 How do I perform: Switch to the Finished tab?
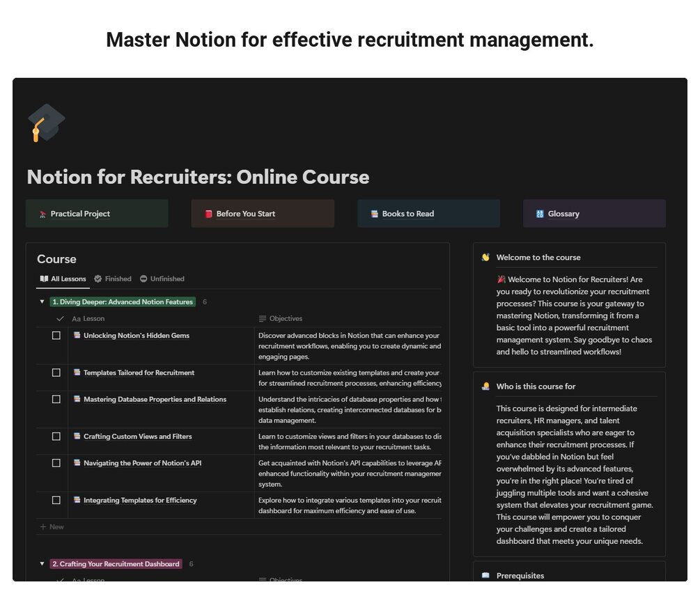[113, 279]
